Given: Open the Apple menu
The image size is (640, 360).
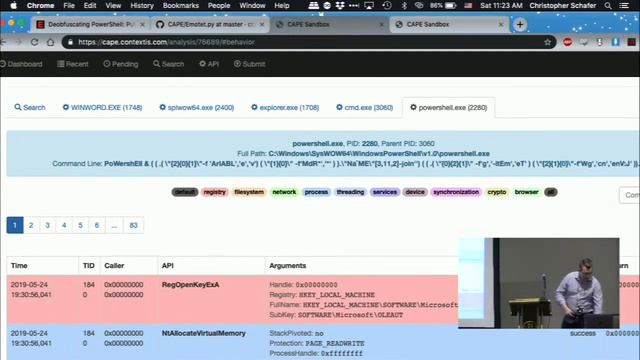Looking at the screenshot, I should (x=13, y=5).
